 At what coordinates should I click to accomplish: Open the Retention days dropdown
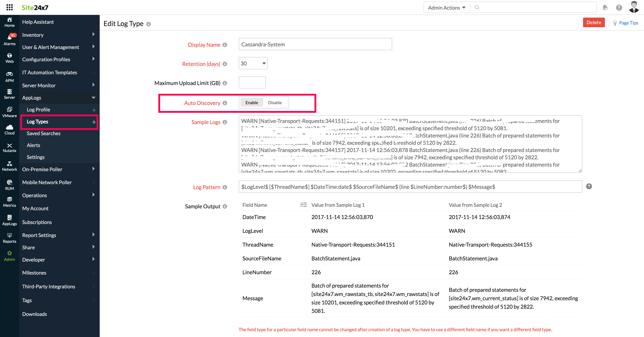point(253,63)
